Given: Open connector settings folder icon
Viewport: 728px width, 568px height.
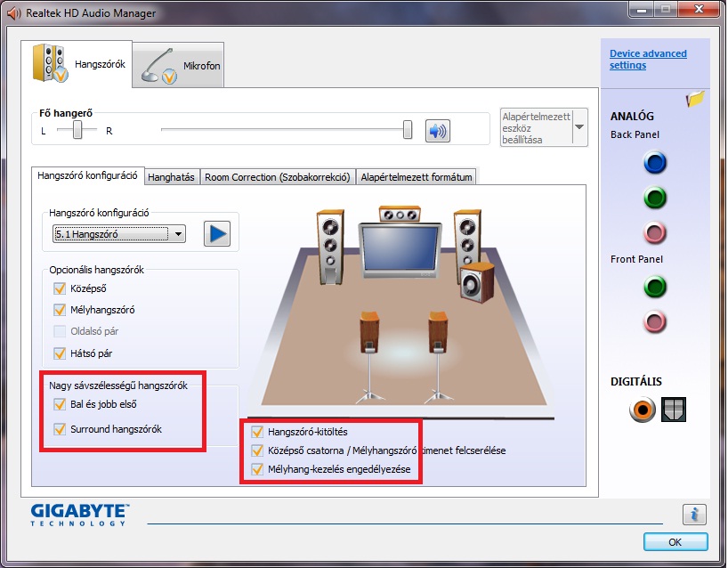Looking at the screenshot, I should (x=695, y=99).
